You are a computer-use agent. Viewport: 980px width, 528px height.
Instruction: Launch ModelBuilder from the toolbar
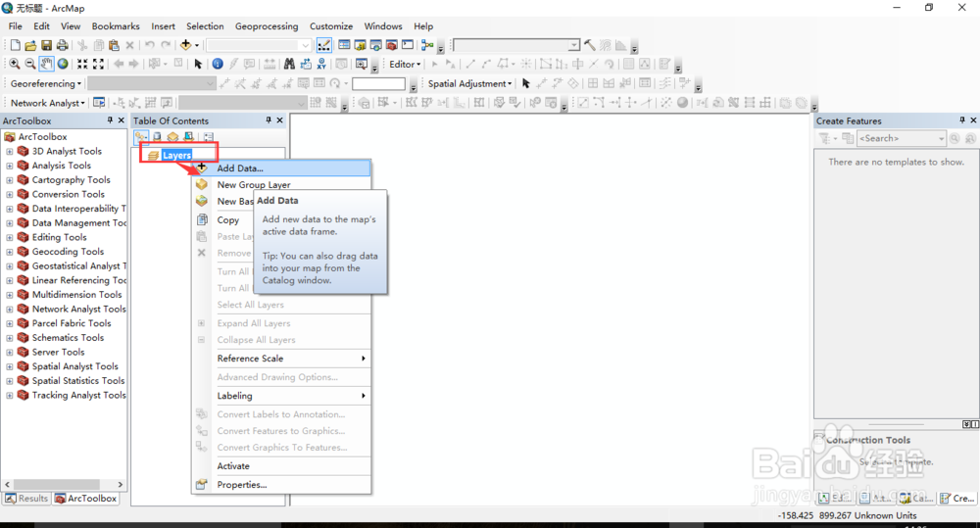[x=427, y=45]
